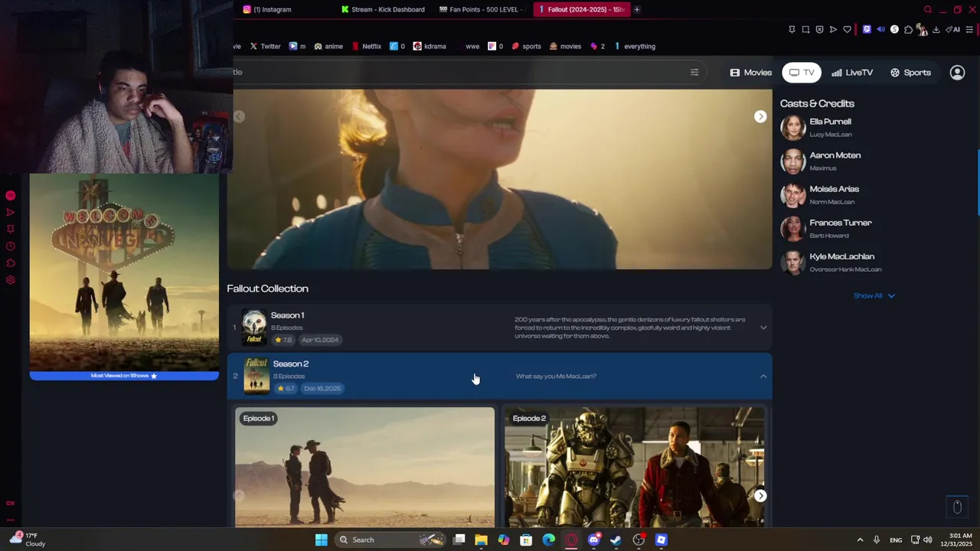Click the taskbar volume speaker icon

click(928, 540)
